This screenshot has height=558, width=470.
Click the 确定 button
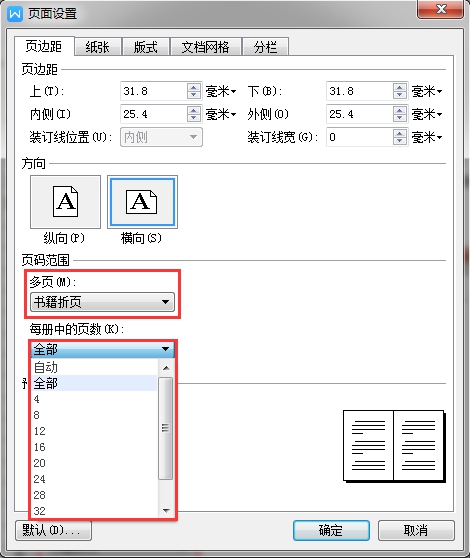coord(331,531)
